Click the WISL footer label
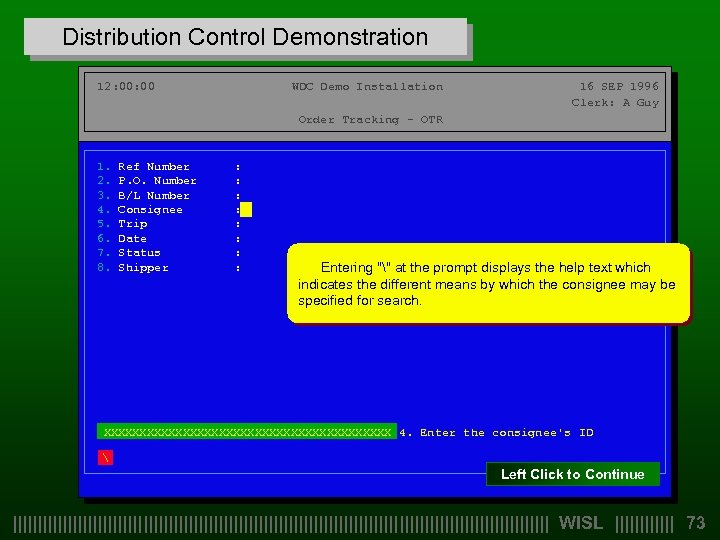The image size is (720, 540). coord(580,523)
